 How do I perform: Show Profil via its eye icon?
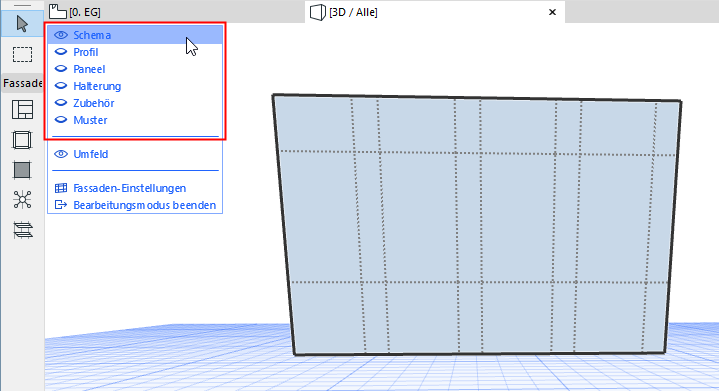pyautogui.click(x=61, y=52)
